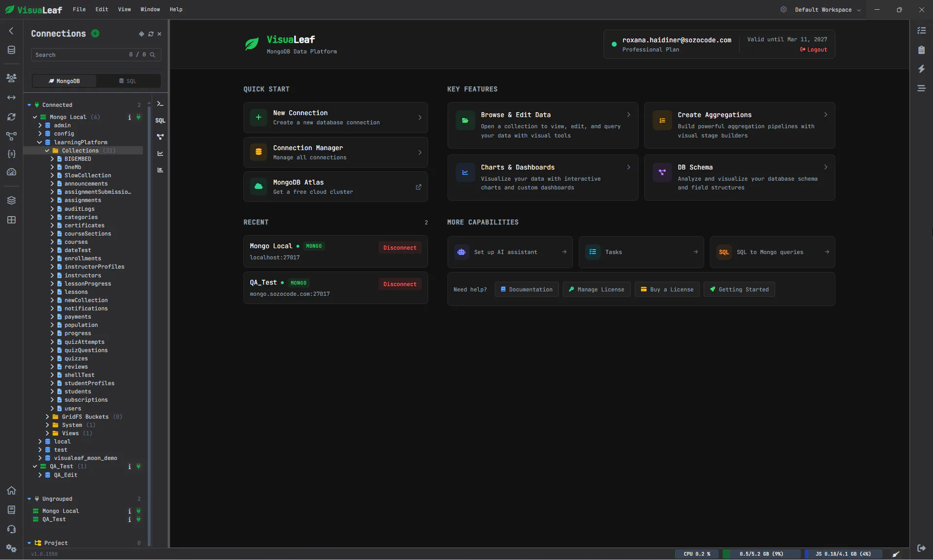Image resolution: width=933 pixels, height=560 pixels.
Task: Open the Default Workspace dropdown
Action: pos(827,10)
